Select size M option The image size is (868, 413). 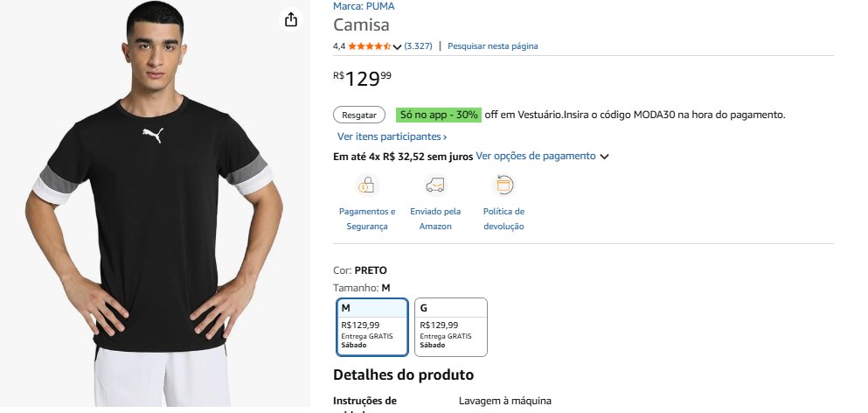(x=372, y=327)
